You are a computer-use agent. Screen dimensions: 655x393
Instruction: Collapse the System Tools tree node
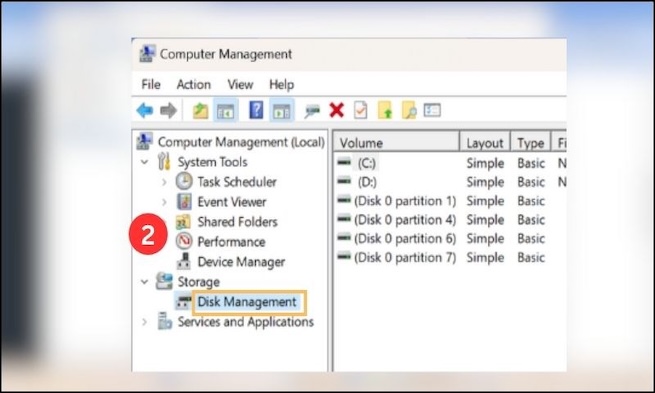(145, 162)
